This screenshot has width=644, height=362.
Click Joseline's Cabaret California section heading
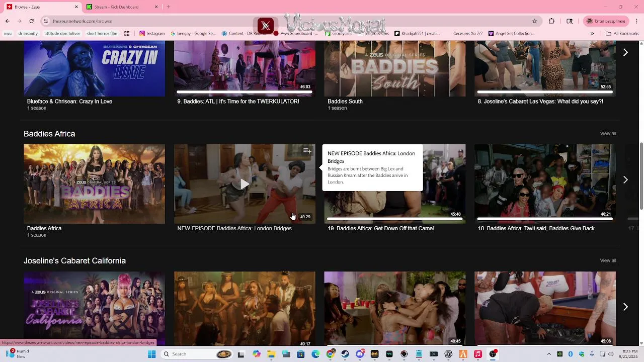click(74, 261)
